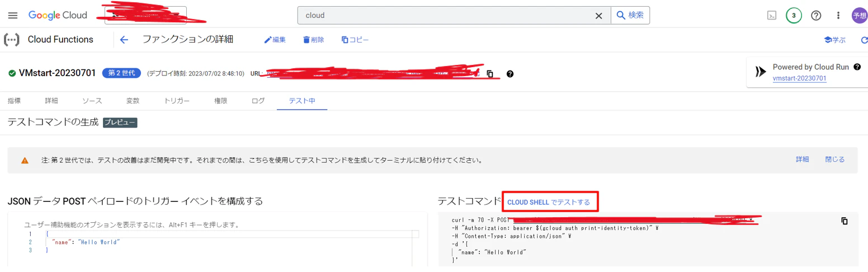Image resolution: width=868 pixels, height=272 pixels.
Task: Click the 第2世代 generation badge
Action: 121,73
